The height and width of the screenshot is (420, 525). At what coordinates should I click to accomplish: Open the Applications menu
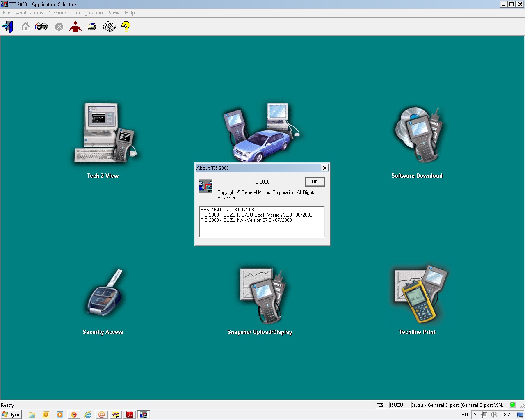pos(30,13)
